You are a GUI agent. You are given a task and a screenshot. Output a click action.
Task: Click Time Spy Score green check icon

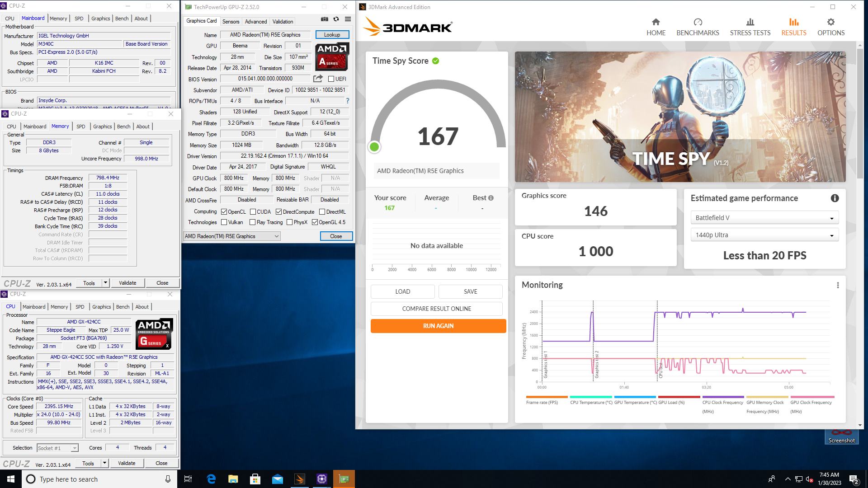pos(435,61)
